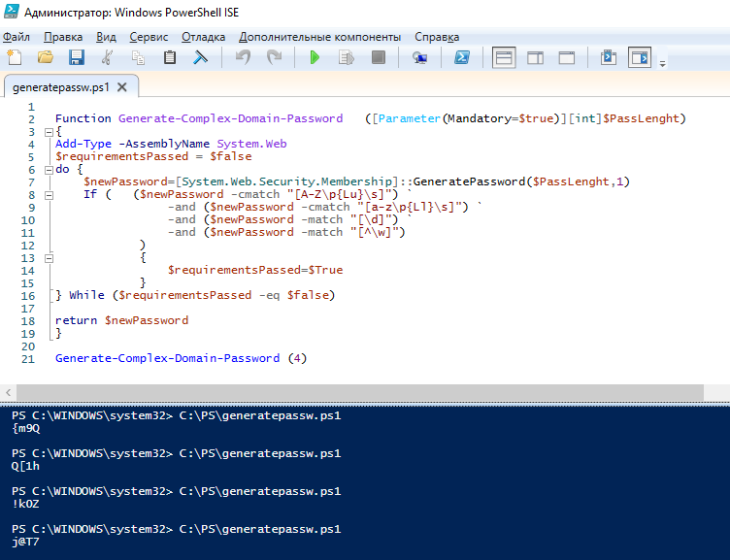Click the PowerShell ISE title bar icon
This screenshot has width=730, height=560.
tap(12, 11)
